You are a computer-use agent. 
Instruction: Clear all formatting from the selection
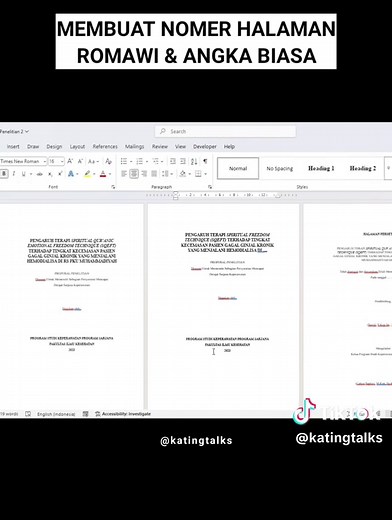pyautogui.click(x=108, y=161)
